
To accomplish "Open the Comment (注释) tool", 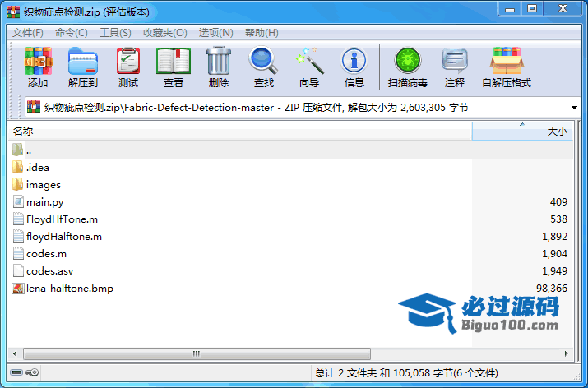I will (455, 60).
